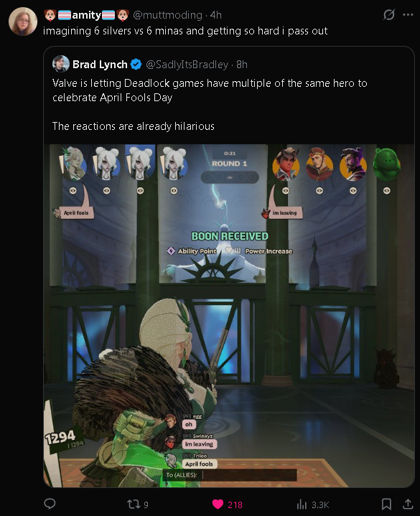Open the Brad Lynch display name link
The height and width of the screenshot is (516, 420).
click(x=100, y=65)
